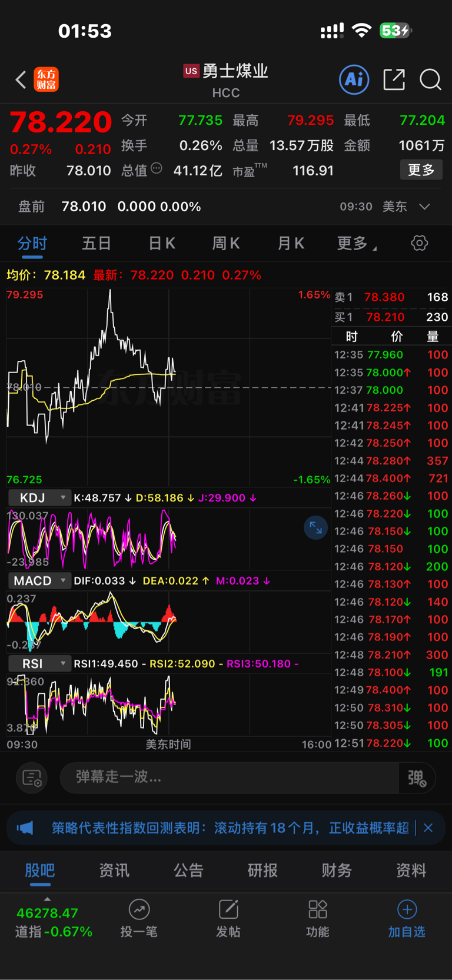Expand the 道指 index ticker arrow

47,899
